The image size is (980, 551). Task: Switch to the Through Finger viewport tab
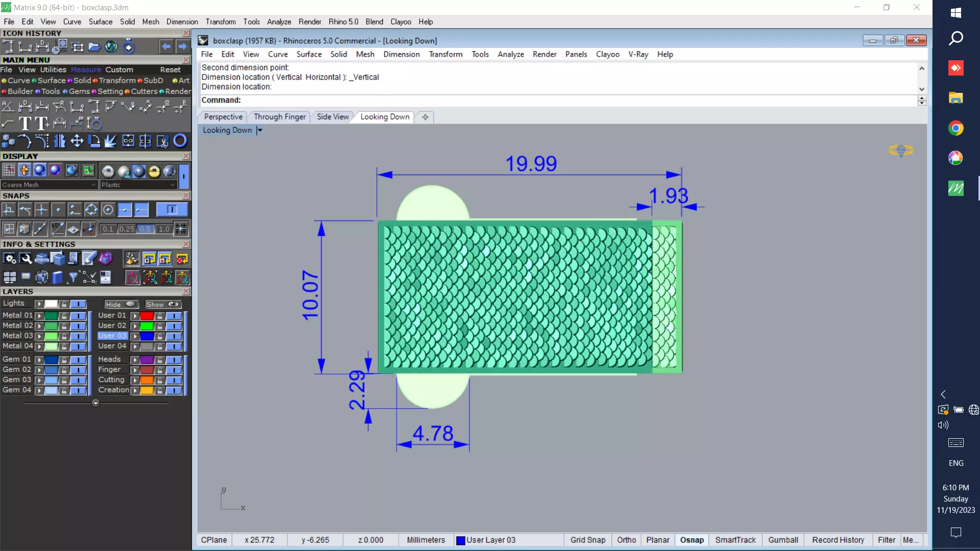pos(280,117)
